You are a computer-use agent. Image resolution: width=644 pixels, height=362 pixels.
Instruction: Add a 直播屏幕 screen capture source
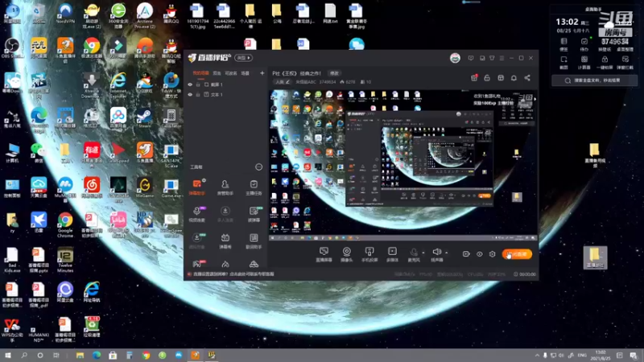click(324, 254)
